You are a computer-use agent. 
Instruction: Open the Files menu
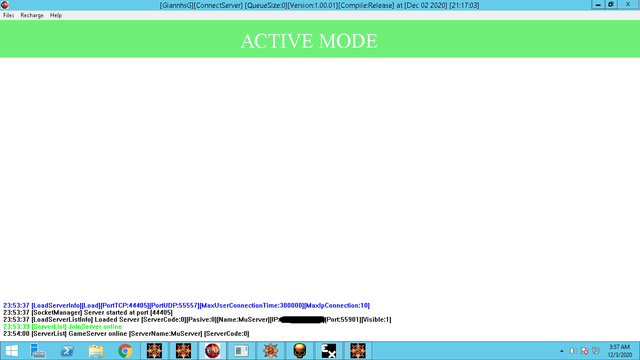click(8, 15)
